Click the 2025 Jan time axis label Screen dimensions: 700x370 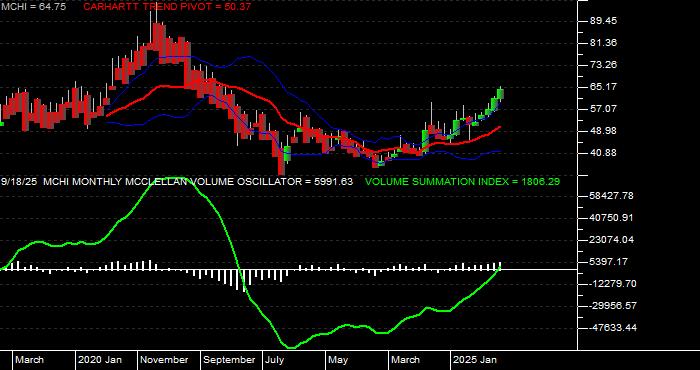click(x=475, y=360)
